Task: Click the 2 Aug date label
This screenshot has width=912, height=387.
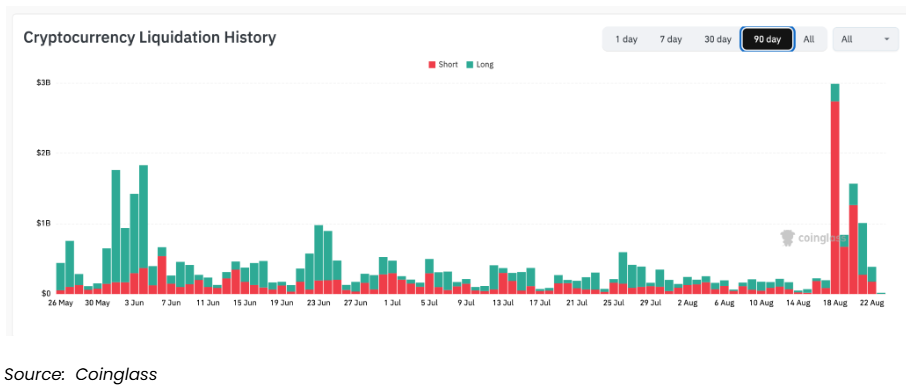Action: point(687,303)
